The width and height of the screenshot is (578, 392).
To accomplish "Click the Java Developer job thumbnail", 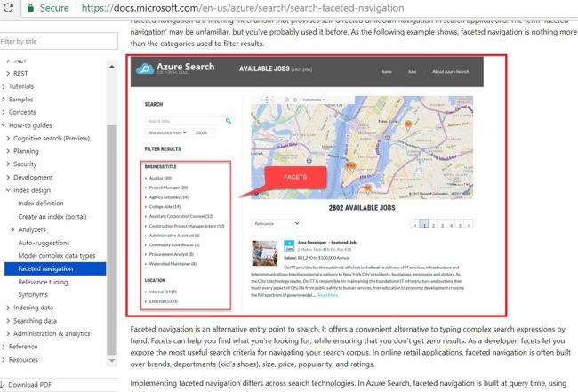I will point(265,253).
